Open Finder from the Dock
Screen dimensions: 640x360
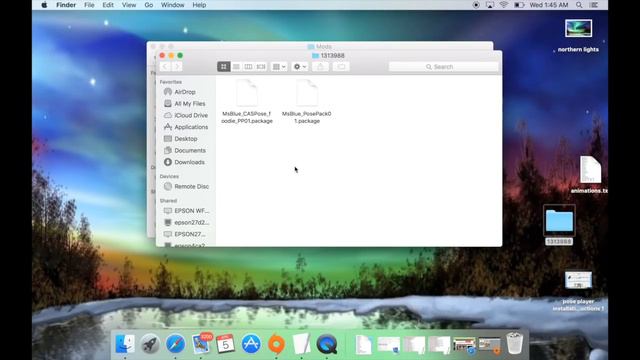tap(125, 344)
